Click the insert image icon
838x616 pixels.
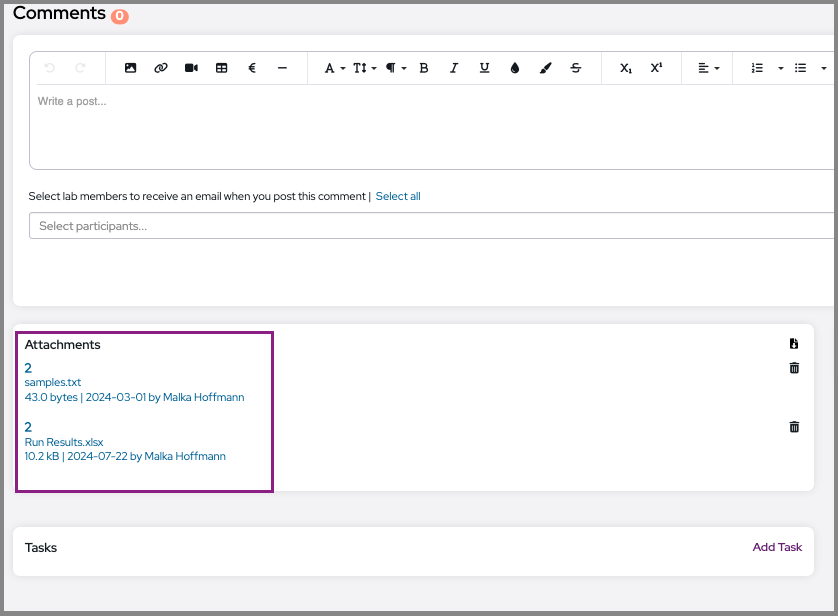click(x=130, y=68)
